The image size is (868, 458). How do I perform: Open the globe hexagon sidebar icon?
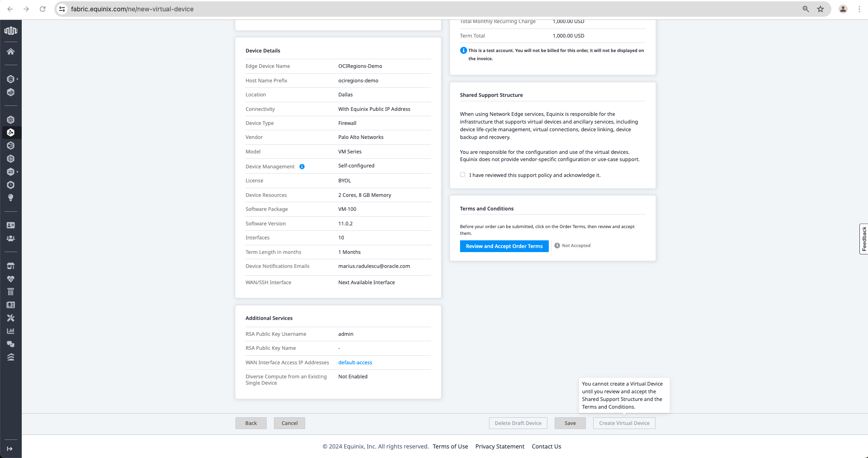11,159
